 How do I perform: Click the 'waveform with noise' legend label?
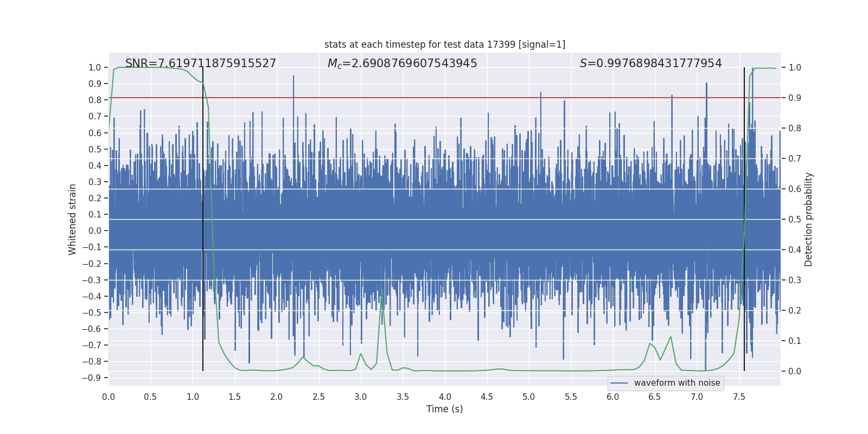point(676,383)
